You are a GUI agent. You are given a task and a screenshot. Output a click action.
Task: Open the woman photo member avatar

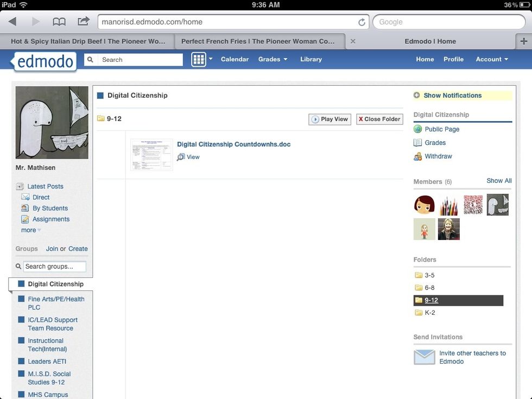click(448, 229)
